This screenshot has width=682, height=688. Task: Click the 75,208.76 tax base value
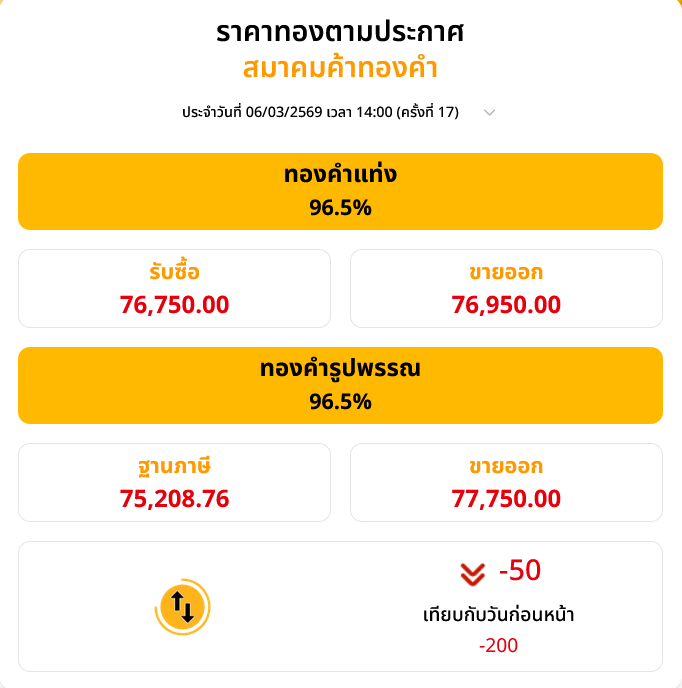pyautogui.click(x=174, y=498)
